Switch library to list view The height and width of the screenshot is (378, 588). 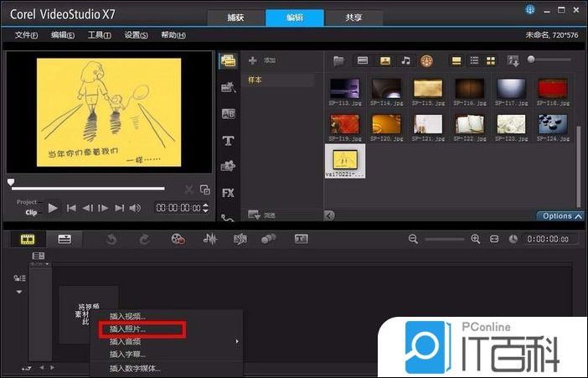(473, 60)
